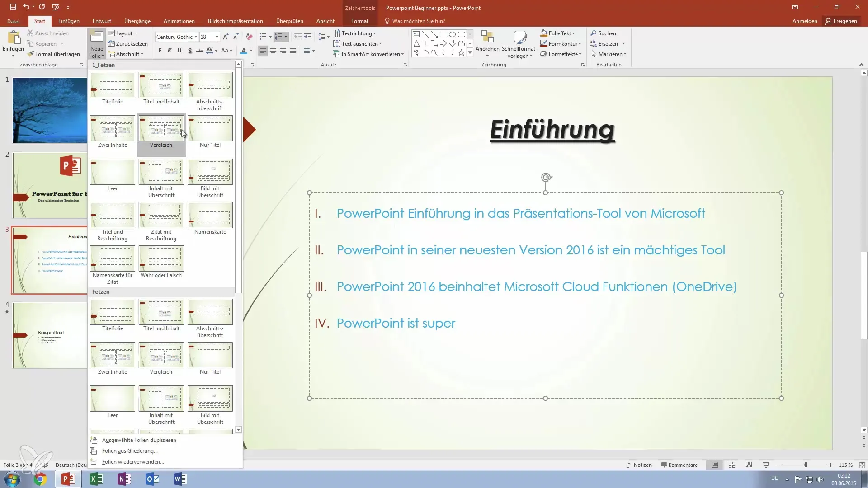Click zoom out minus button
Image resolution: width=868 pixels, height=488 pixels.
(x=778, y=465)
